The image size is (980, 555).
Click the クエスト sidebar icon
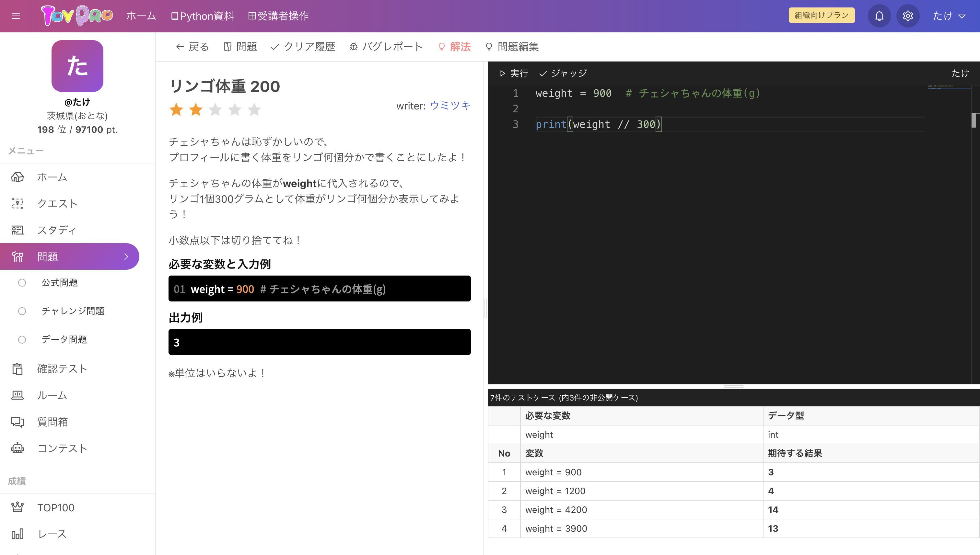17,204
